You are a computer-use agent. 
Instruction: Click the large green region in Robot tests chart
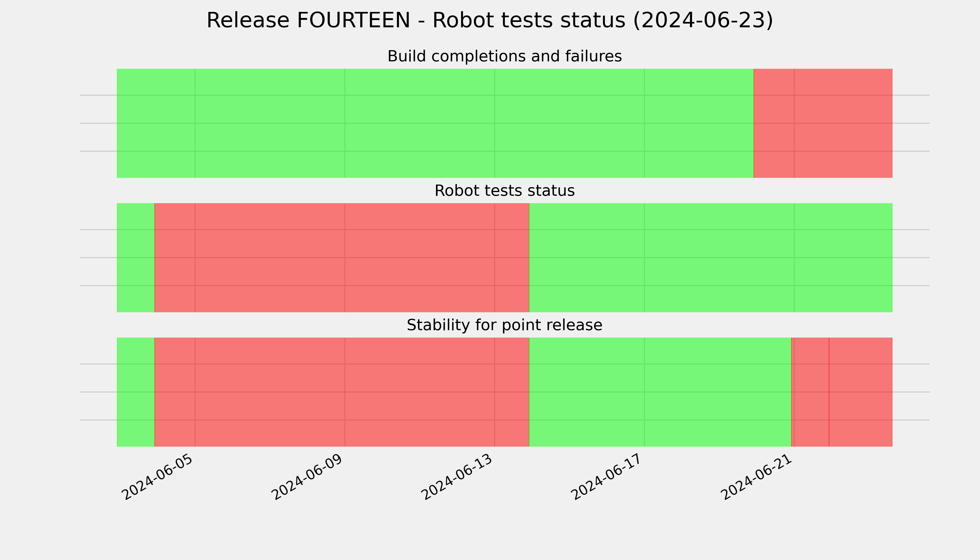pyautogui.click(x=711, y=258)
